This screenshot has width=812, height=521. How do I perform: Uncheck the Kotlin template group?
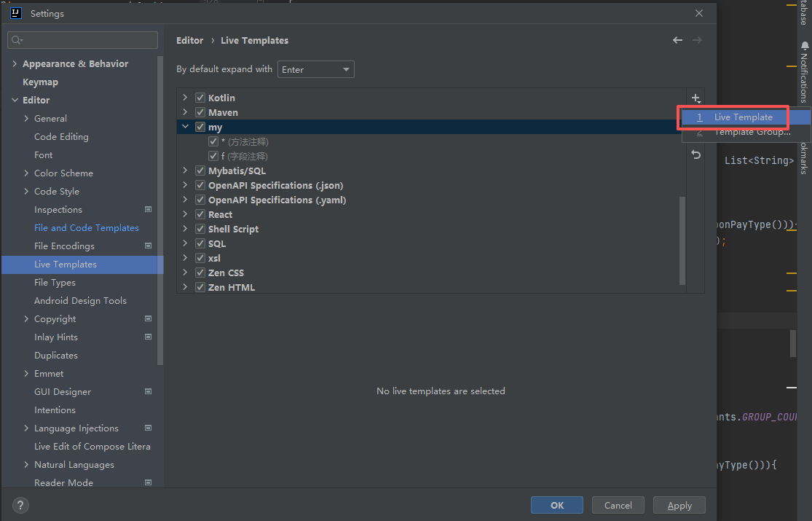coord(200,98)
